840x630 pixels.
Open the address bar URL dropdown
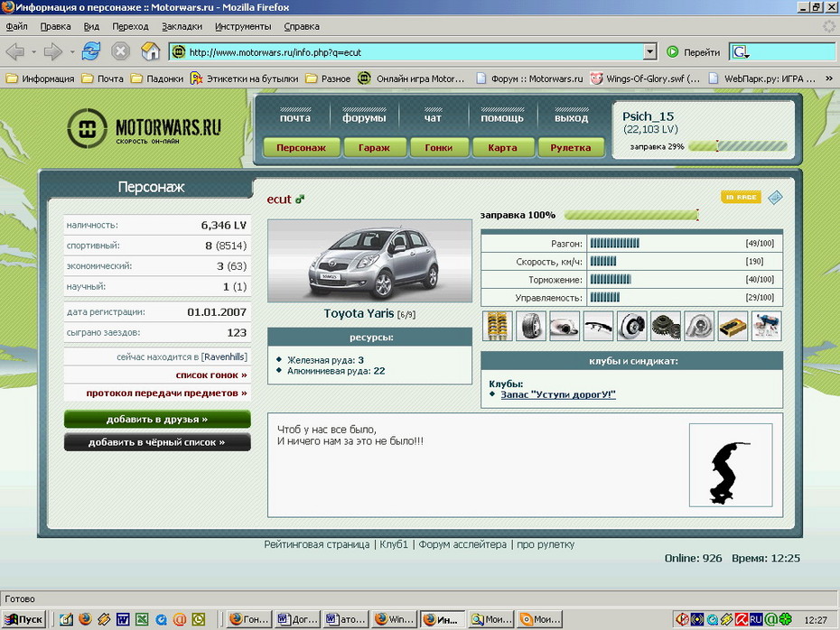pyautogui.click(x=649, y=52)
